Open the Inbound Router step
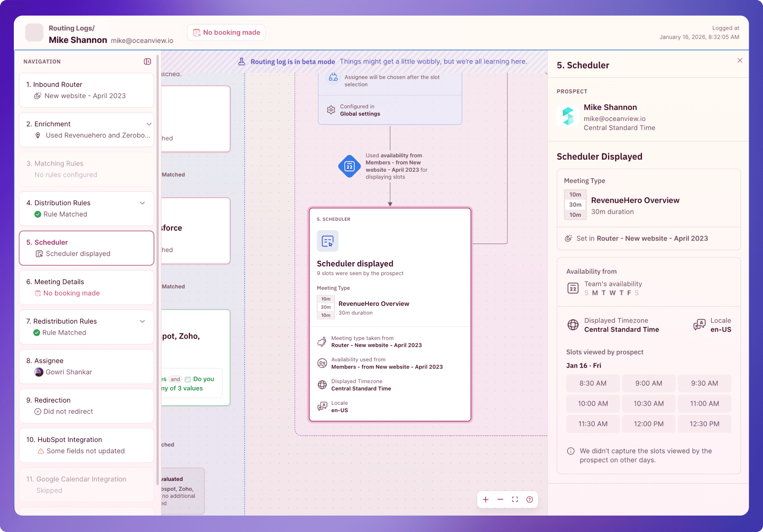 87,90
